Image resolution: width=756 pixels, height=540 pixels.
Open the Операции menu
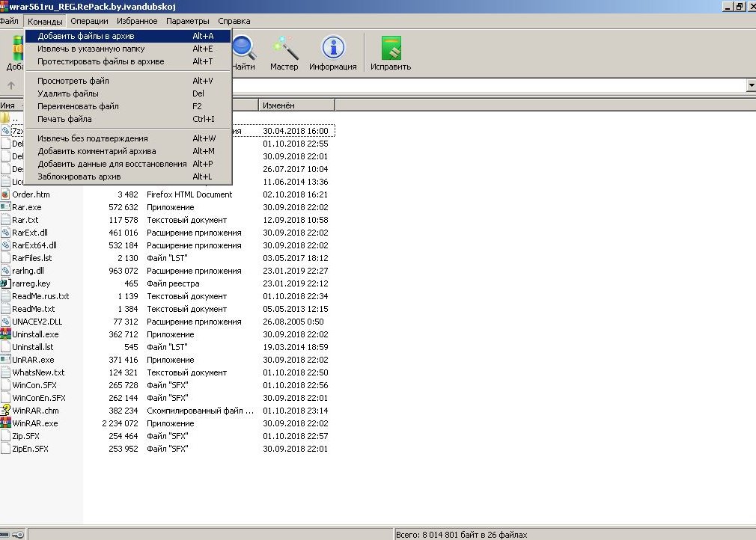click(x=89, y=21)
